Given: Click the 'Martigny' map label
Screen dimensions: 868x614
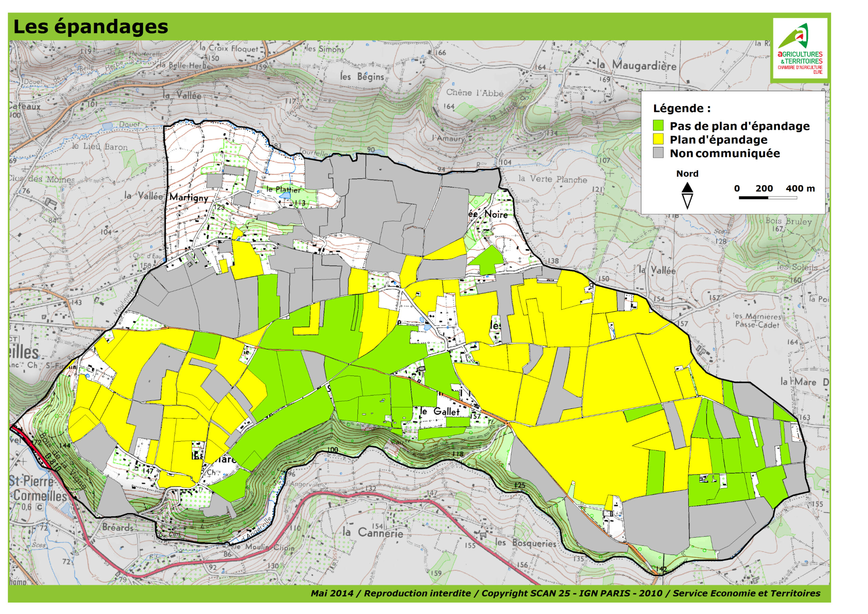Looking at the screenshot, I should pyautogui.click(x=189, y=197).
